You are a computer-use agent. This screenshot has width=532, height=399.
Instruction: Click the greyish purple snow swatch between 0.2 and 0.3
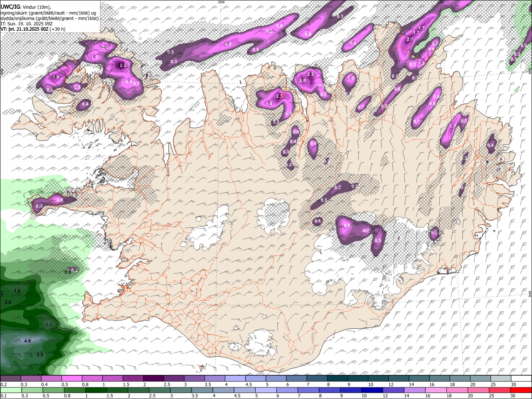click(x=10, y=379)
